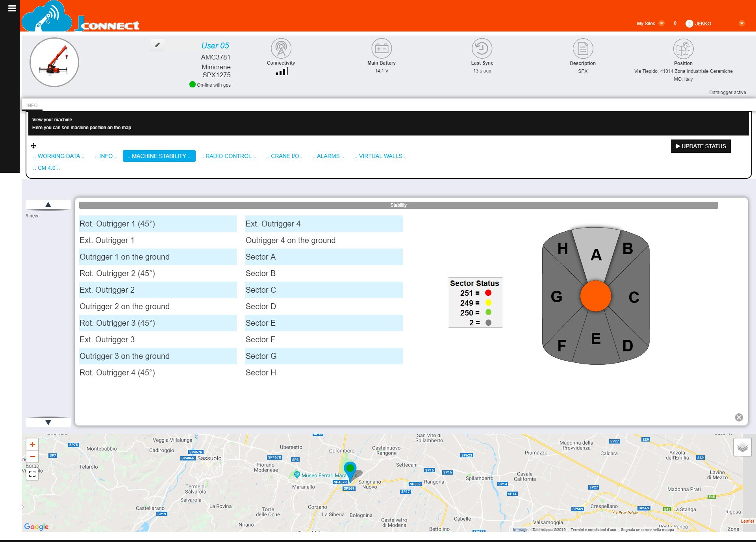Click the orange center of sector diagram

[x=595, y=296]
